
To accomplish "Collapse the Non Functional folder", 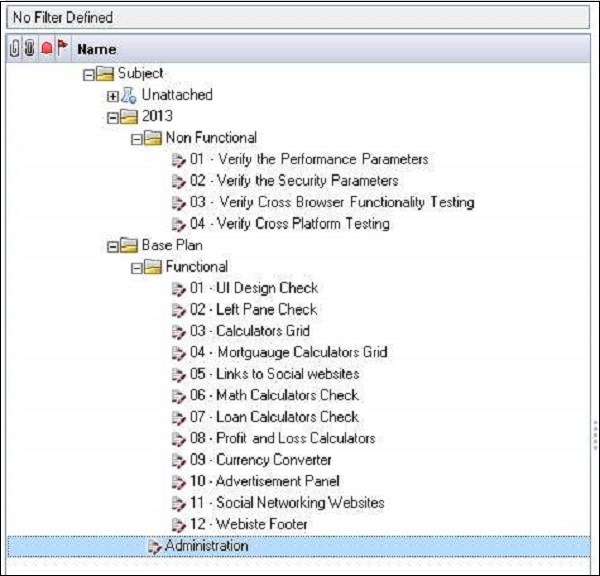I will point(137,139).
